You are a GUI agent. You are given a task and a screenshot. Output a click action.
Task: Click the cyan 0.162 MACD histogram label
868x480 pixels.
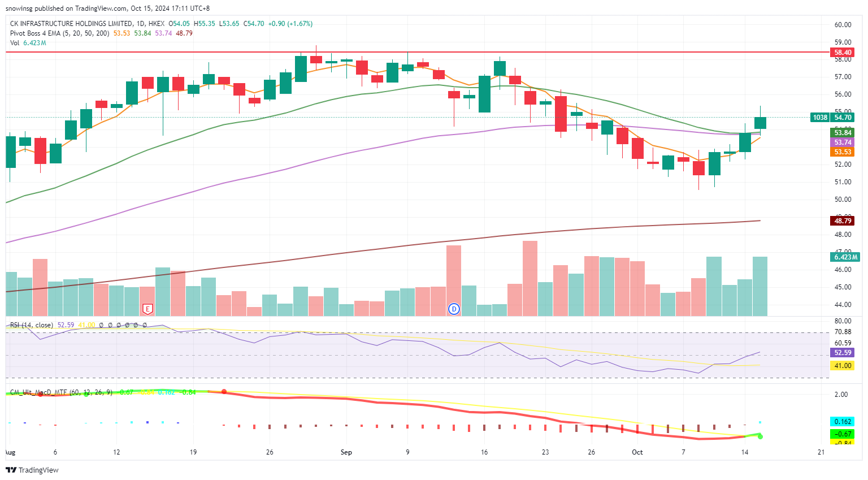coord(842,422)
